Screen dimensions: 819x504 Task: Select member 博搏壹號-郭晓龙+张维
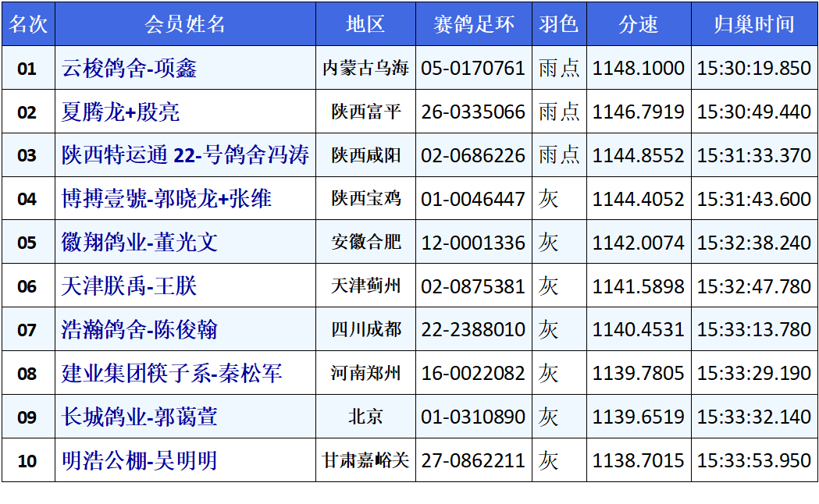166,199
